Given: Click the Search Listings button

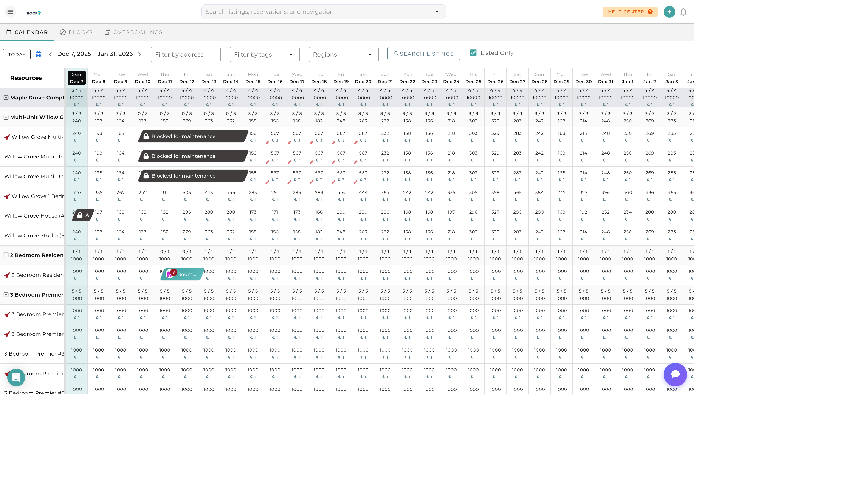Looking at the screenshot, I should (423, 54).
